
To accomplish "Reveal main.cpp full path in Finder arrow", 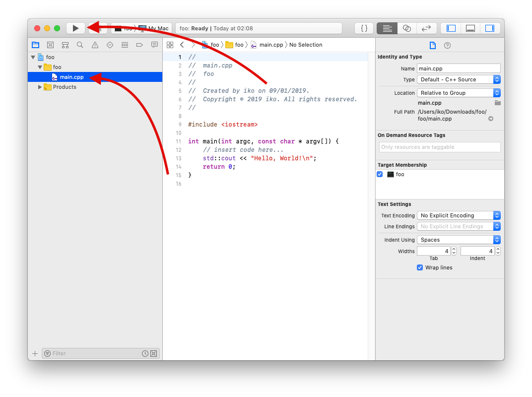I will tap(491, 119).
